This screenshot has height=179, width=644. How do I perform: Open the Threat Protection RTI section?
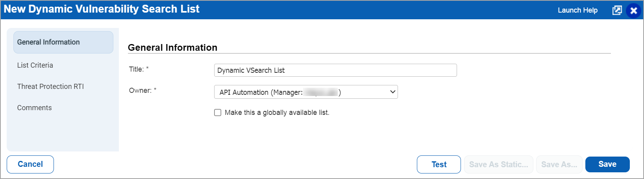pos(50,87)
